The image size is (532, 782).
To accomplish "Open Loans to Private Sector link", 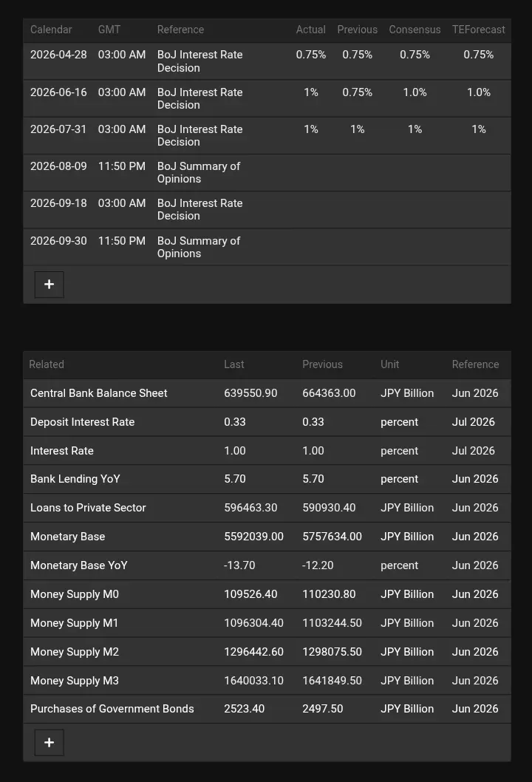I will (88, 508).
